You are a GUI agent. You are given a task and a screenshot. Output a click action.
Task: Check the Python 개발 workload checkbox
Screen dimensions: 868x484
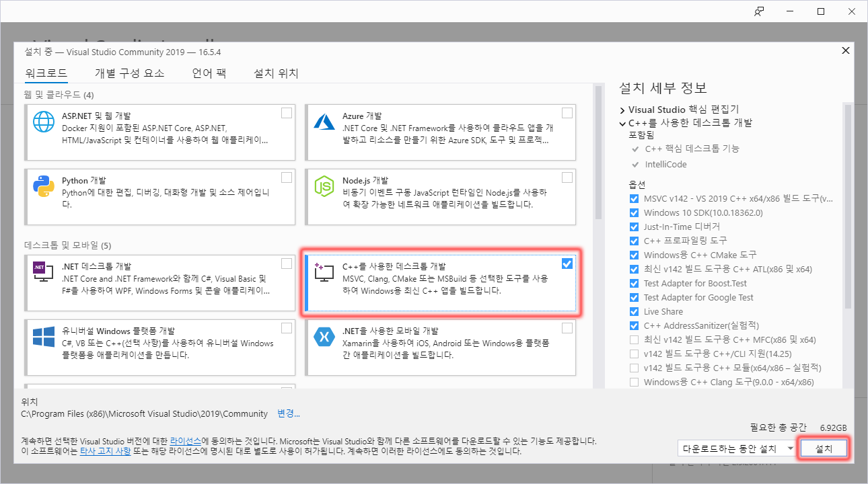click(x=287, y=177)
